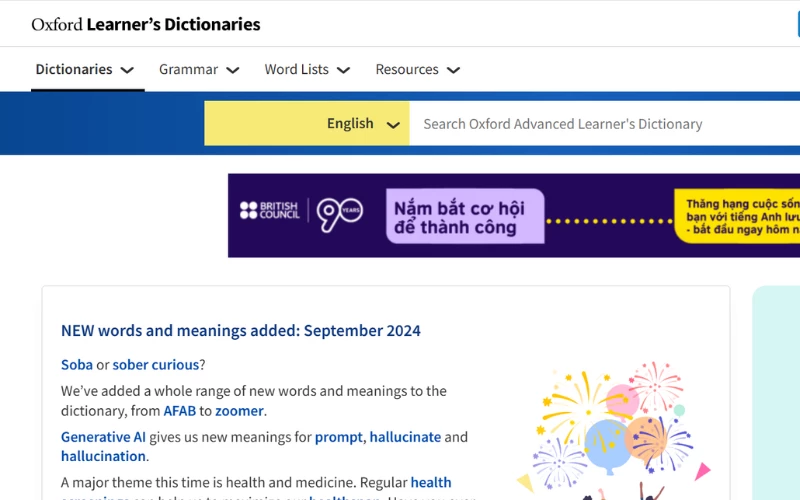
Task: Open the Grammar menu
Action: 188,69
